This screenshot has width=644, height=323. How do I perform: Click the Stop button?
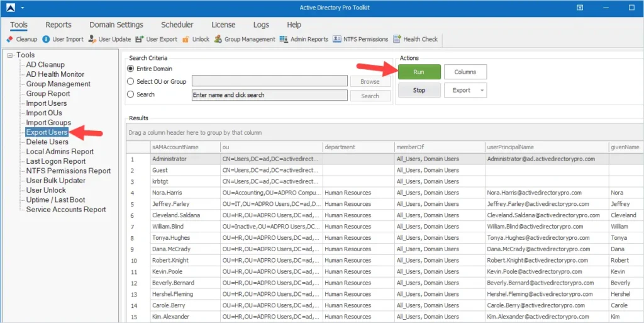pyautogui.click(x=419, y=91)
